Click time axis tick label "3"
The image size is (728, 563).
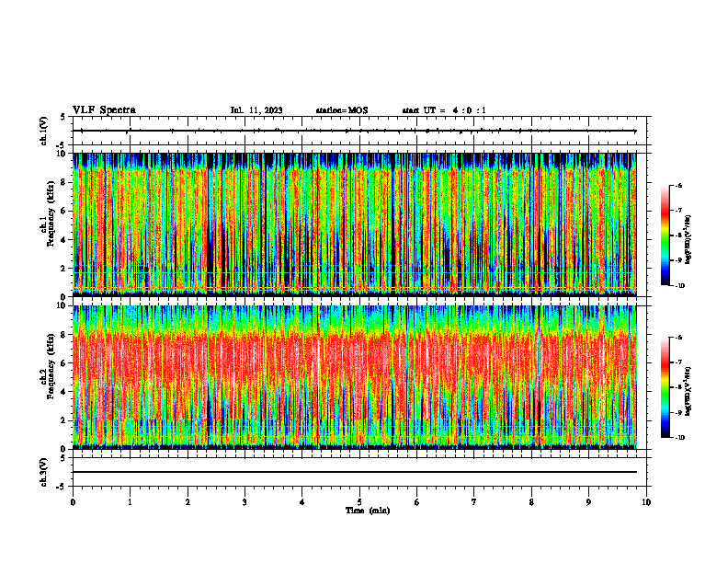click(x=245, y=502)
